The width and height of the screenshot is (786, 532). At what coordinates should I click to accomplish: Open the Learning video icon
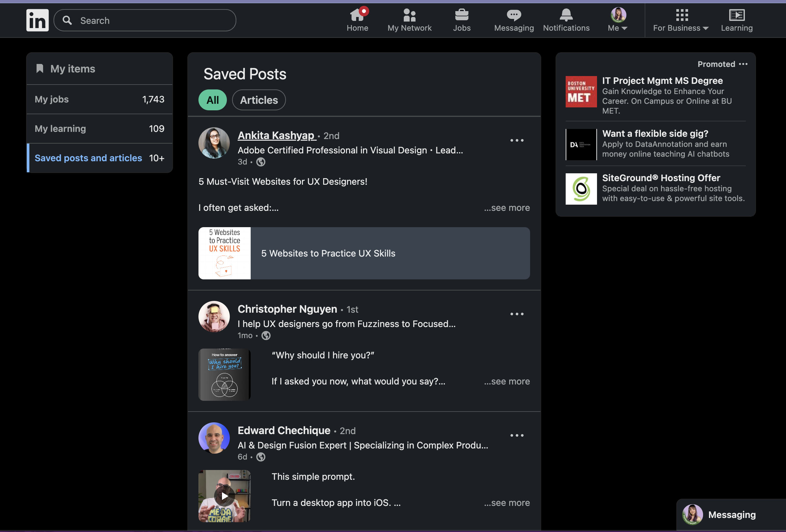pos(736,15)
